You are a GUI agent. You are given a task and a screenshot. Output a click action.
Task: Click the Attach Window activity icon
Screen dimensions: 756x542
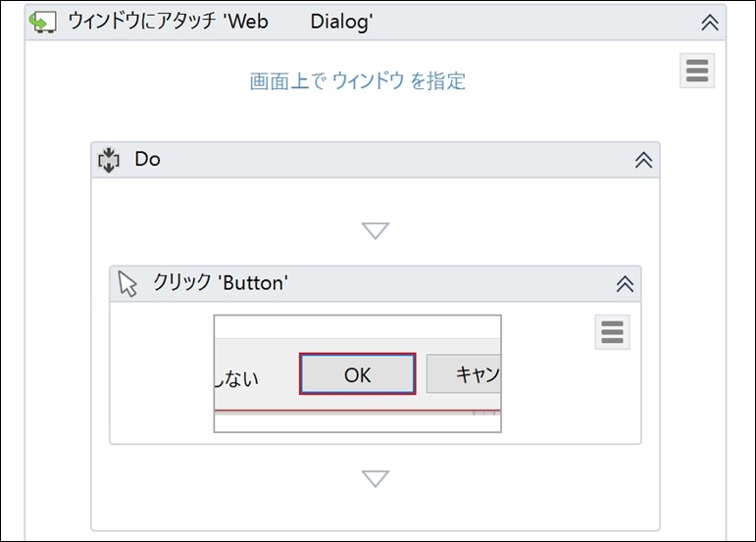pos(42,23)
